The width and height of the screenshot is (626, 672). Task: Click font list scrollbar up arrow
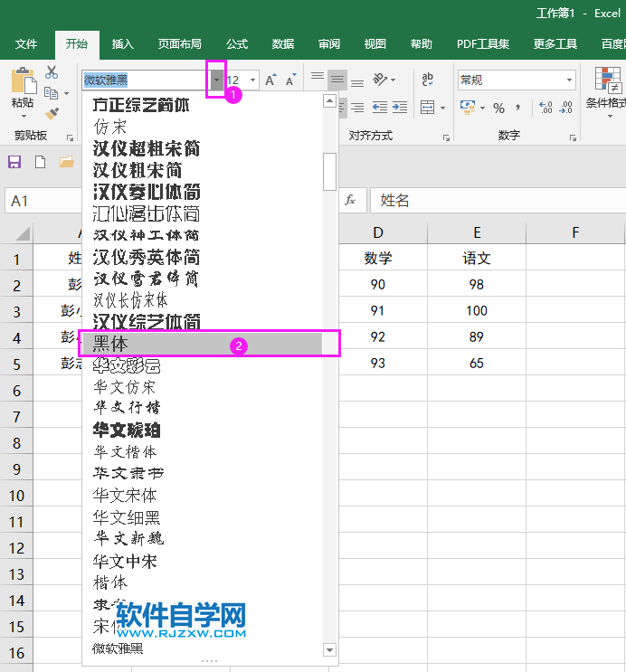329,101
